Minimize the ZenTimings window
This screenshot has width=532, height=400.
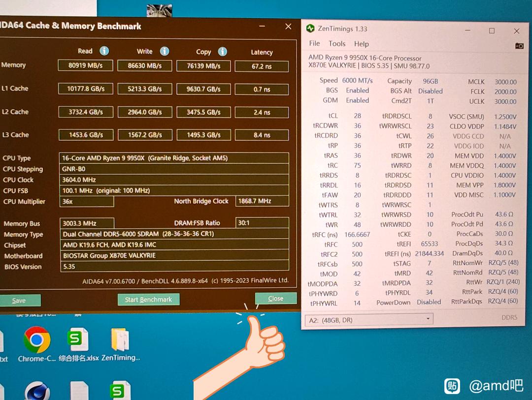(x=467, y=30)
